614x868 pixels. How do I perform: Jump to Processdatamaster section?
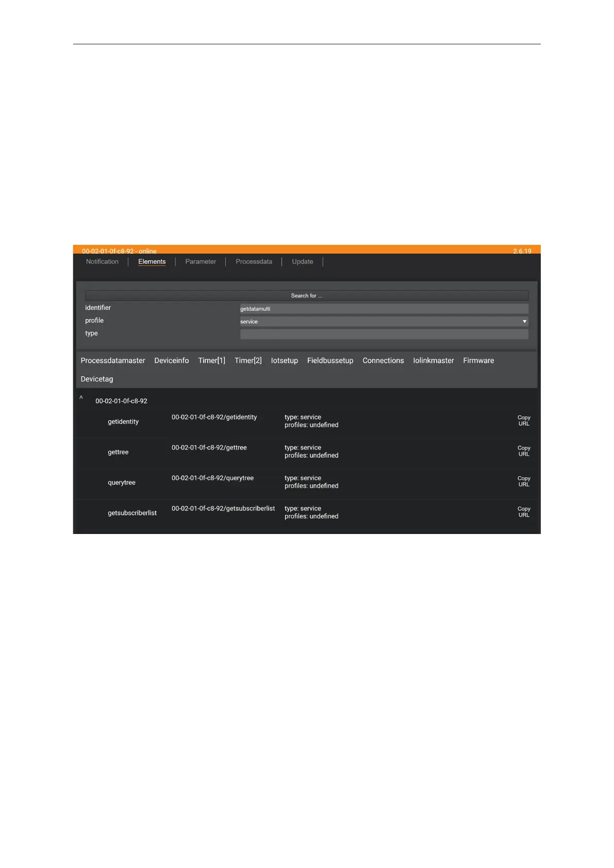pos(113,361)
